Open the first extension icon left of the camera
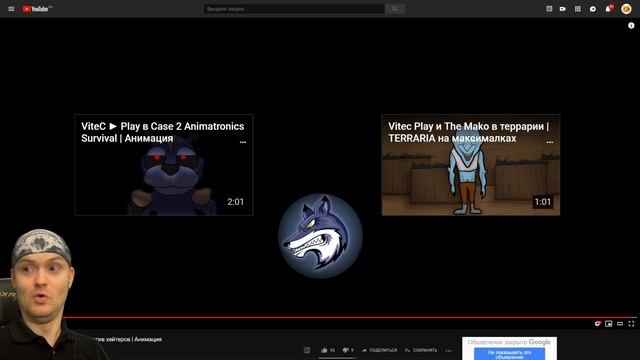The width and height of the screenshot is (640, 360). click(549, 9)
